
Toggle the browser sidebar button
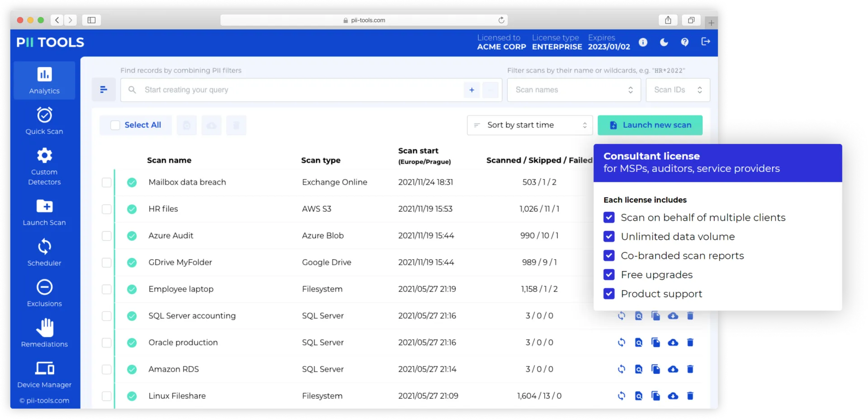click(91, 20)
